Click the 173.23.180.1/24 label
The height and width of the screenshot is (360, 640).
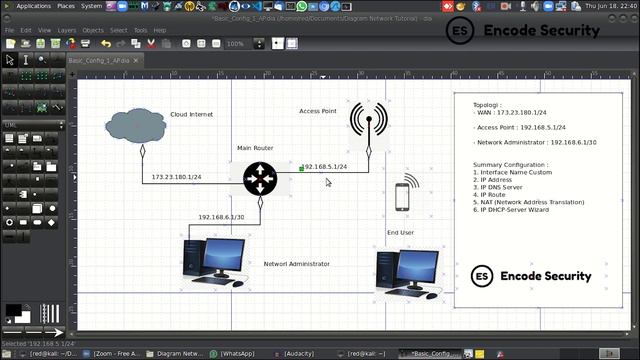pos(176,177)
